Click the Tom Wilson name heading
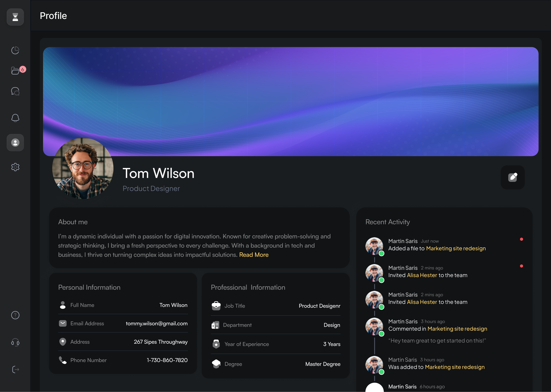Image resolution: width=551 pixels, height=392 pixels. coord(159,173)
